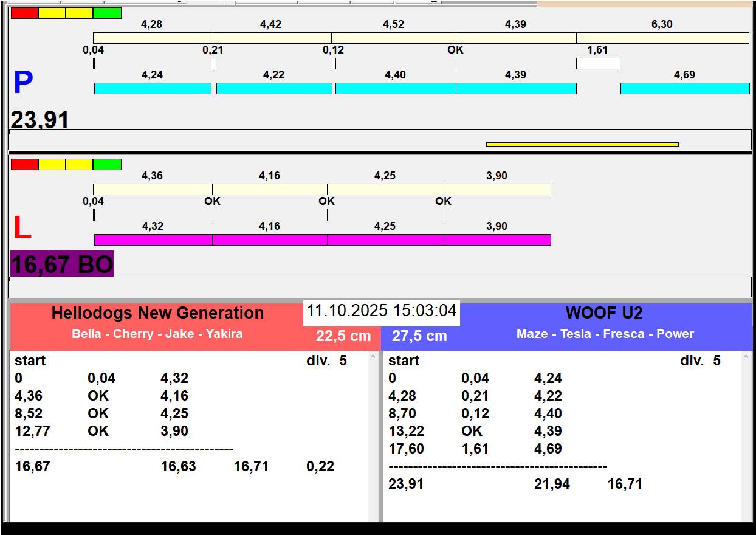Select the red L lane letter
Viewport: 756px width, 535px height.
[x=22, y=229]
